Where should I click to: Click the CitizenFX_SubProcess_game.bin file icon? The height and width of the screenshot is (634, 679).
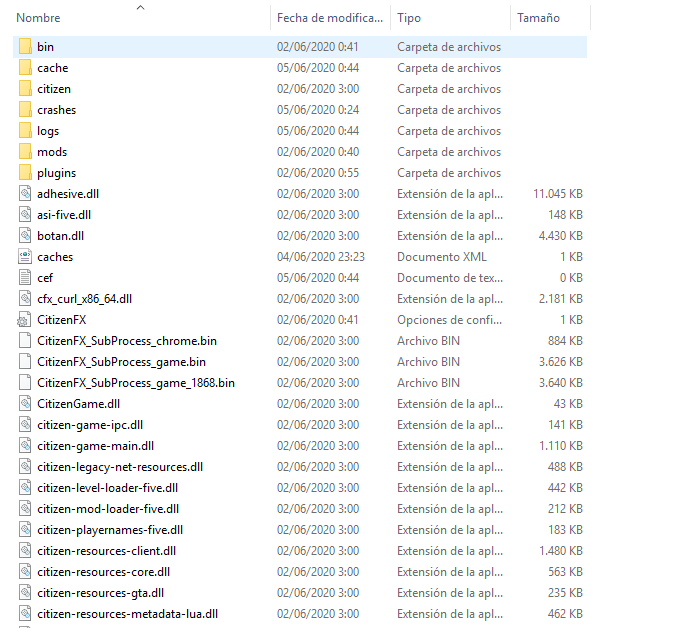25,362
